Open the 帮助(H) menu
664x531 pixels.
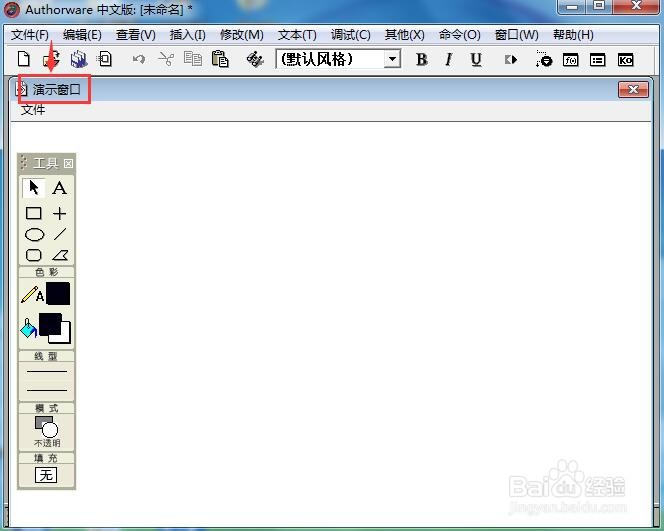pyautogui.click(x=573, y=35)
